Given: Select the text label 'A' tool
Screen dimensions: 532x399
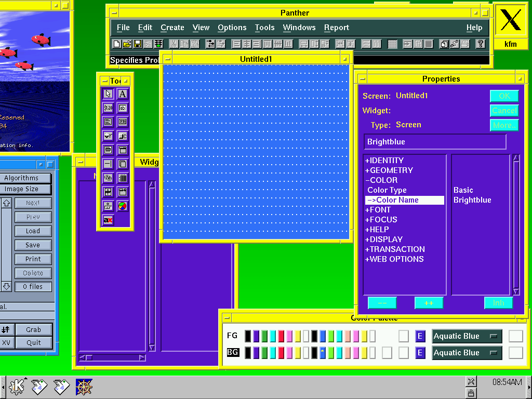Looking at the screenshot, I should (122, 94).
